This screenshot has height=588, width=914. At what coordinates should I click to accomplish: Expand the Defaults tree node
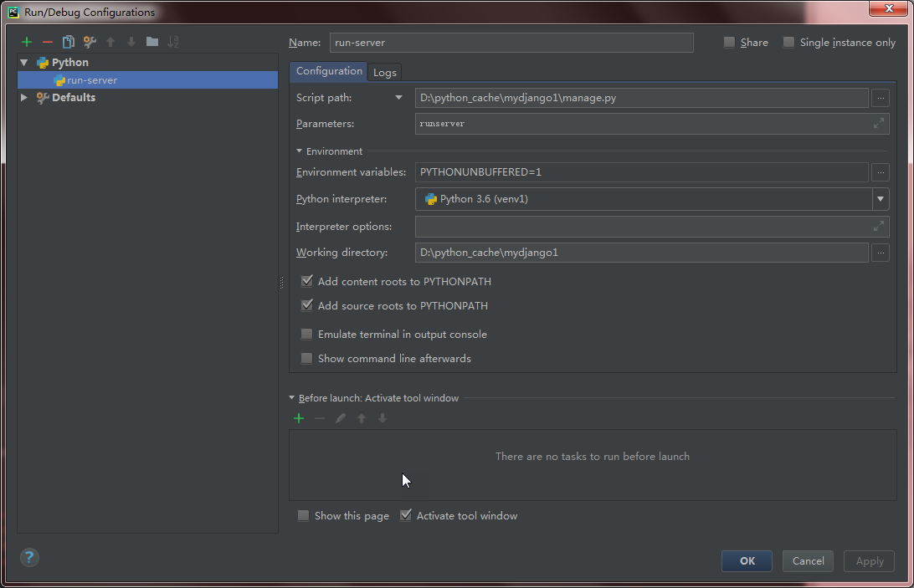tap(24, 98)
